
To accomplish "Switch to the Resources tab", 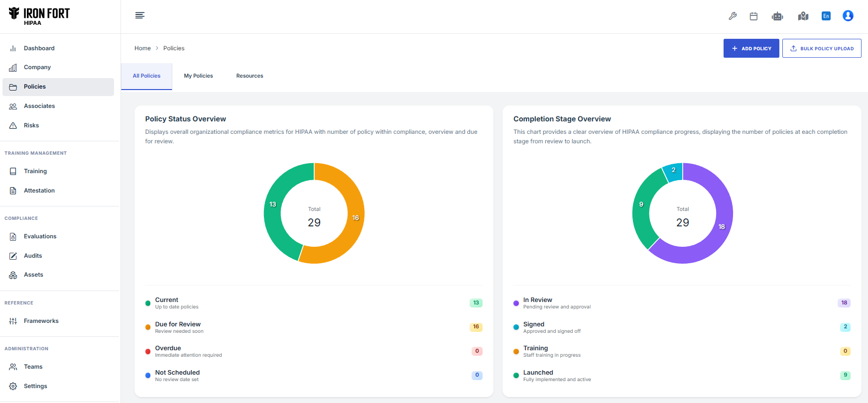I will coord(249,76).
